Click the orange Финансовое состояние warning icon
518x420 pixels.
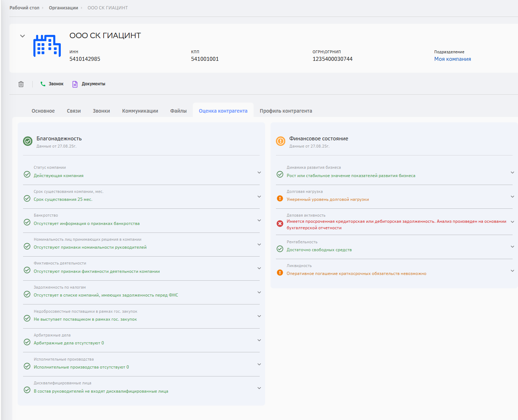[281, 141]
